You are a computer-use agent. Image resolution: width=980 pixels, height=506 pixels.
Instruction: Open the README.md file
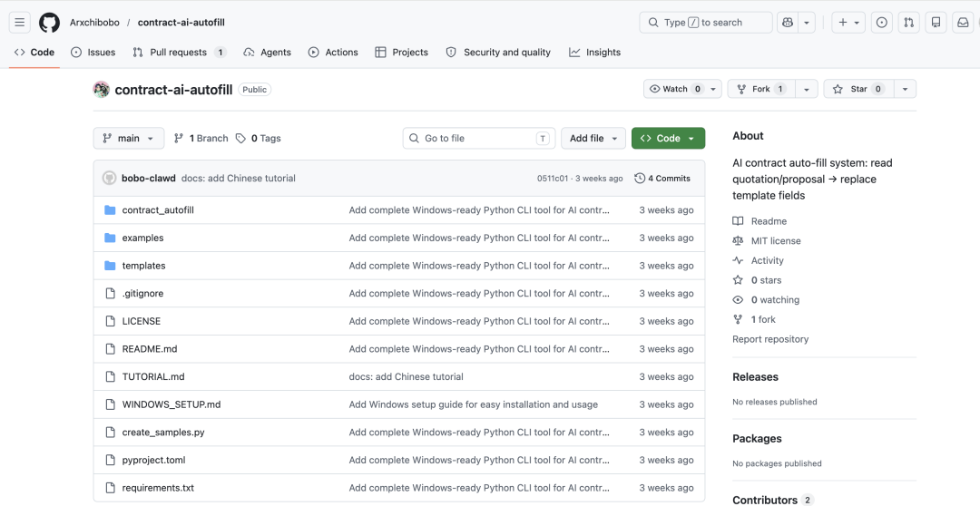pyautogui.click(x=150, y=348)
